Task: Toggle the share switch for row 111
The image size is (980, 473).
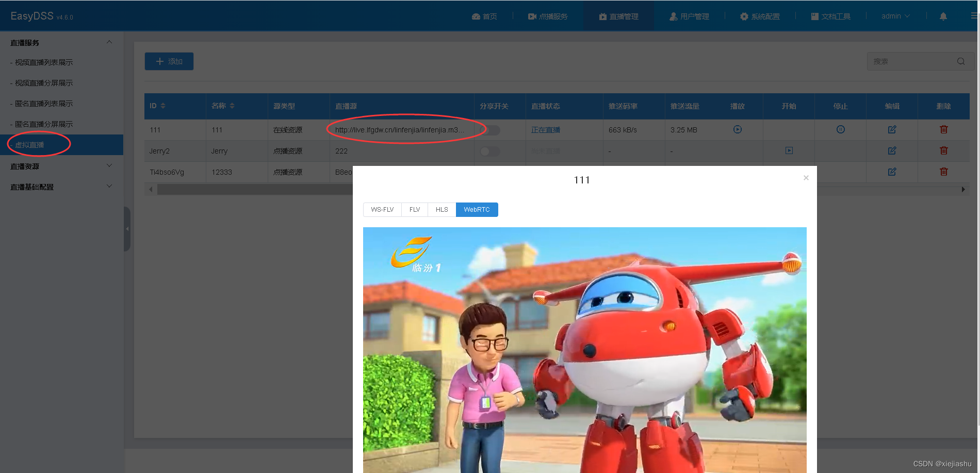Action: (491, 130)
